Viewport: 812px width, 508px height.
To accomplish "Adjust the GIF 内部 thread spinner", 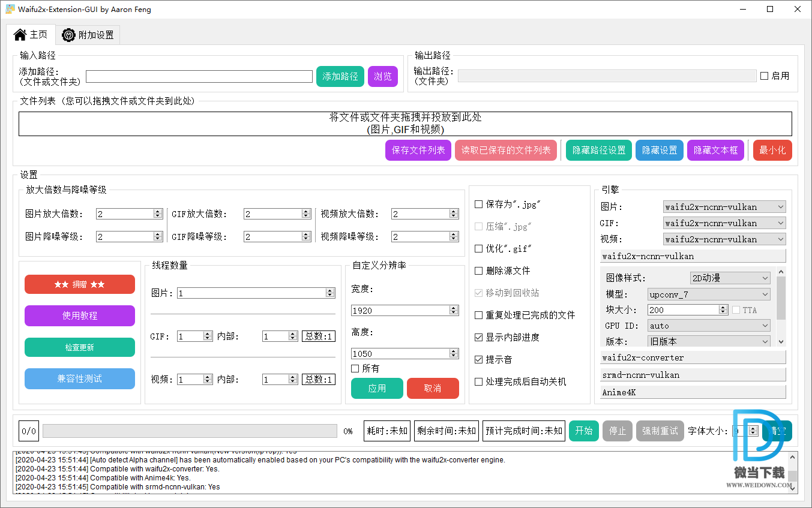I will coord(280,336).
